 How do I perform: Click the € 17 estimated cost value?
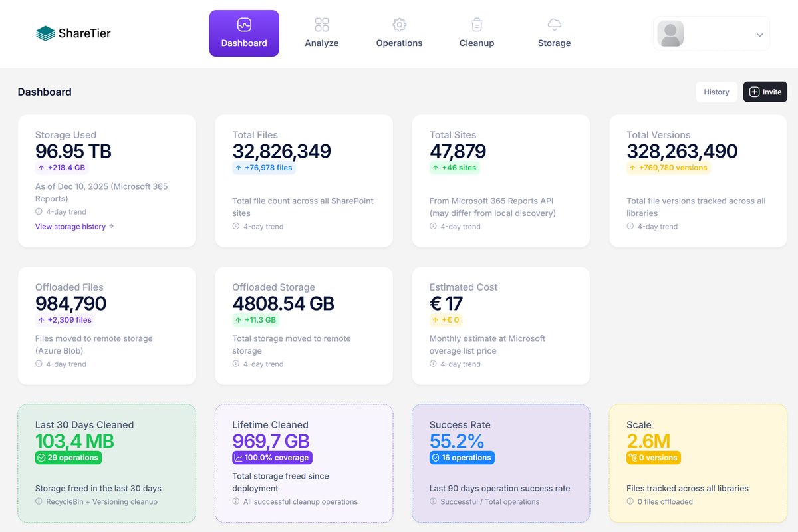tap(446, 304)
